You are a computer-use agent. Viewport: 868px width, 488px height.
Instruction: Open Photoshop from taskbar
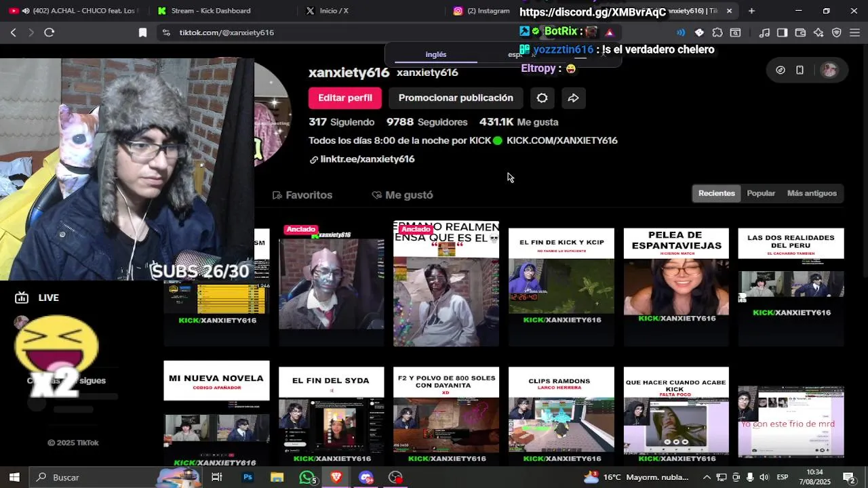(248, 477)
